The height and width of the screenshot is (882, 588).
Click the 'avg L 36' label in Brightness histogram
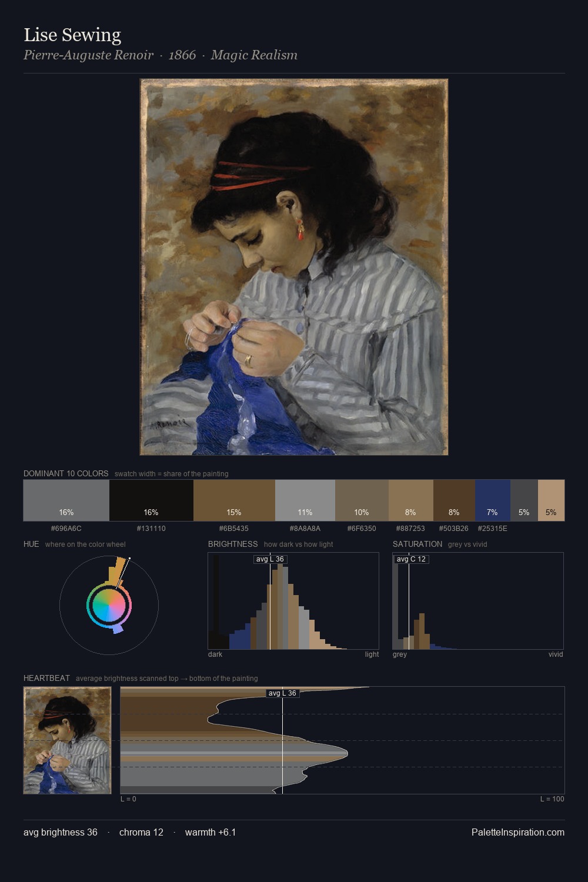coord(270,559)
